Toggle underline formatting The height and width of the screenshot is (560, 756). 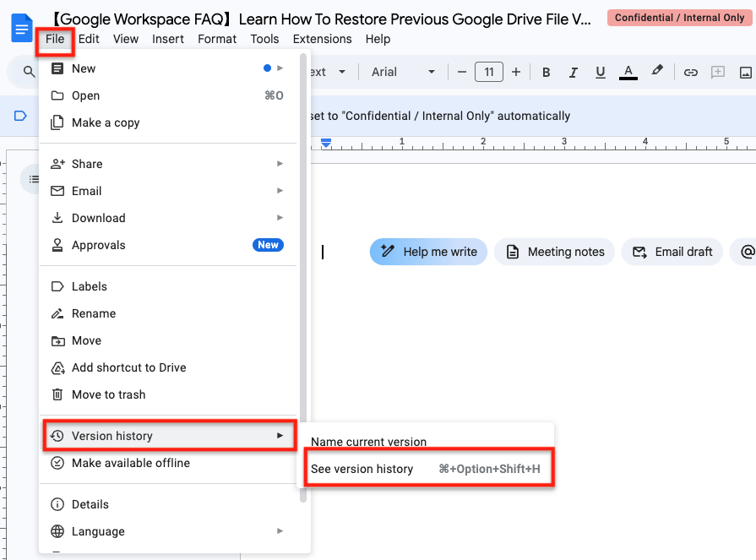coord(600,73)
